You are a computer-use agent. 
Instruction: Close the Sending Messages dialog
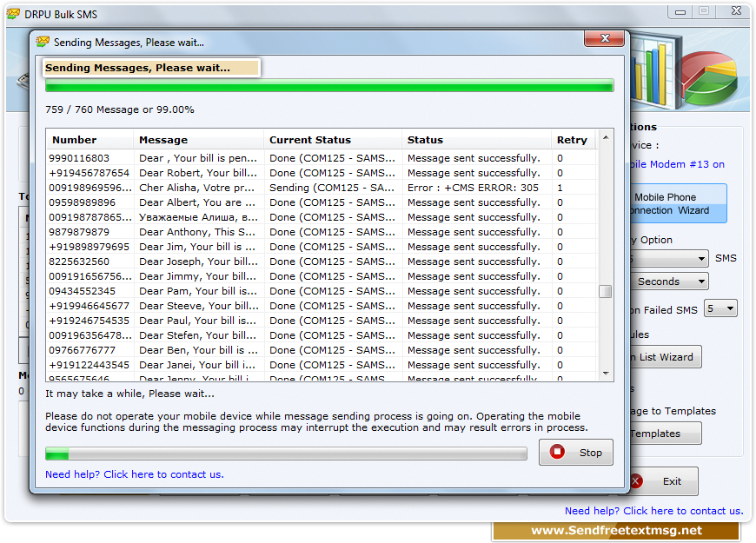click(605, 38)
